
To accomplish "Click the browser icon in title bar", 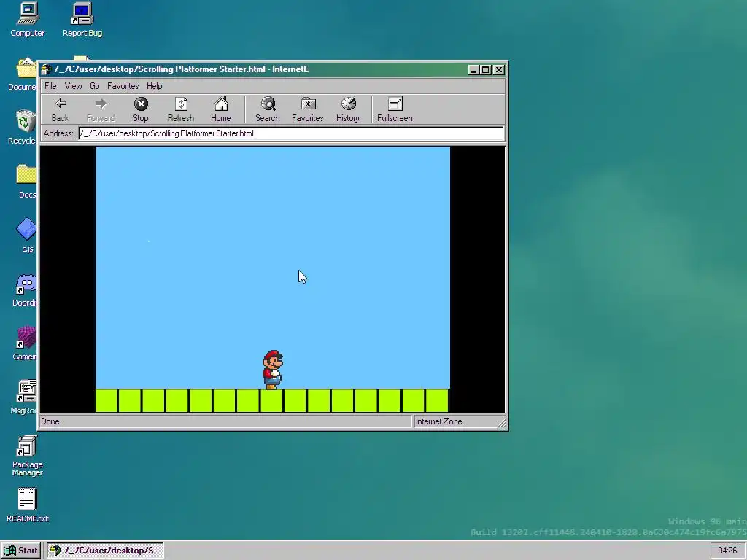I will [x=46, y=69].
